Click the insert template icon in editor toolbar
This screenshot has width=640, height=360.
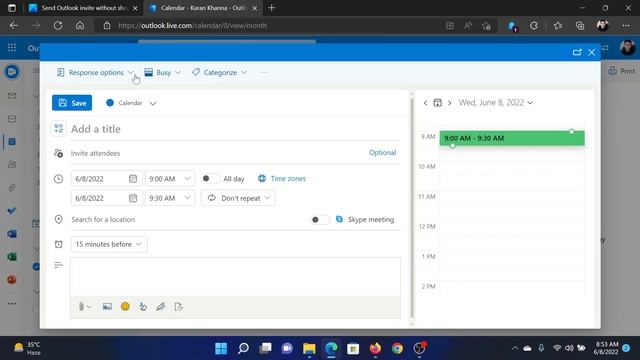[x=178, y=307]
